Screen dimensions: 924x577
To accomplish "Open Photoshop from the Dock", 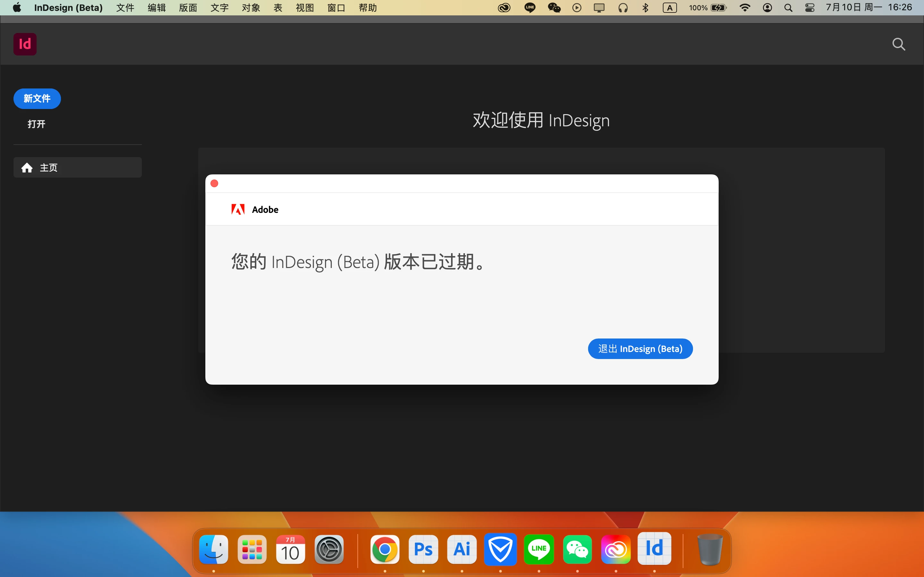I will [423, 549].
